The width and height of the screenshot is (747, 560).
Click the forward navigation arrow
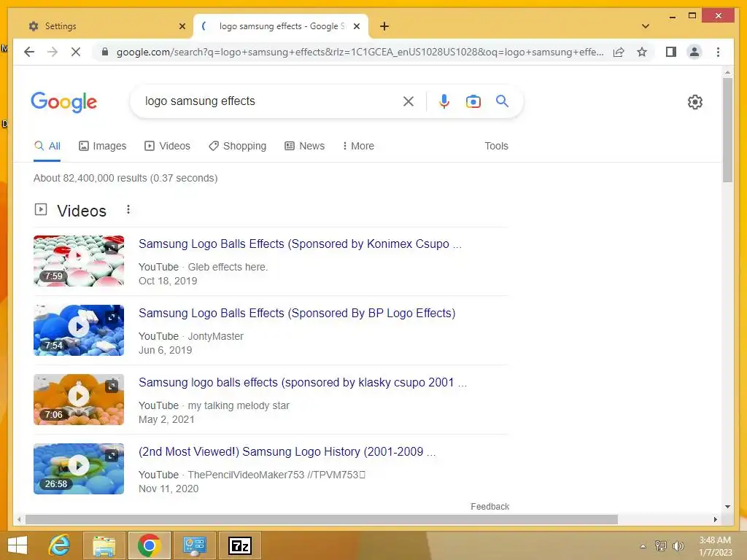[53, 52]
